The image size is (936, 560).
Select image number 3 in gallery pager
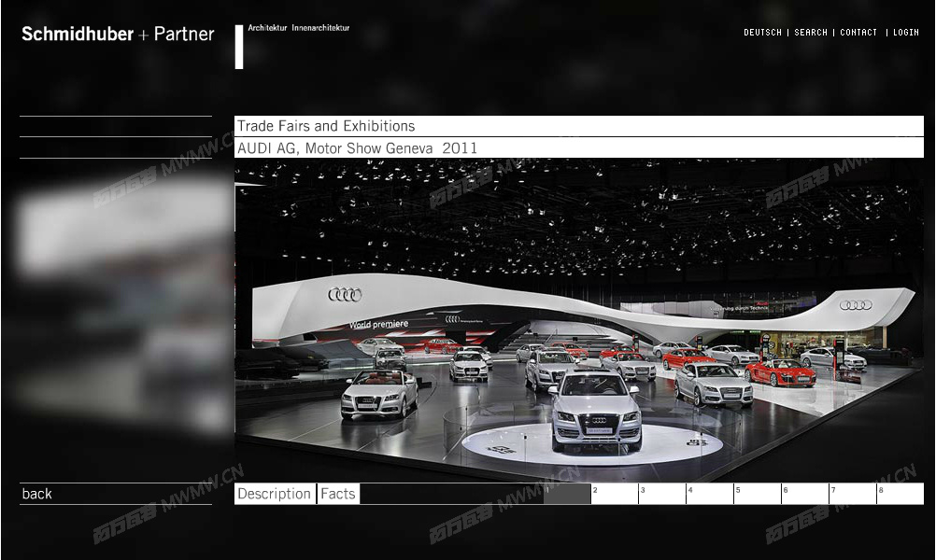(x=662, y=494)
